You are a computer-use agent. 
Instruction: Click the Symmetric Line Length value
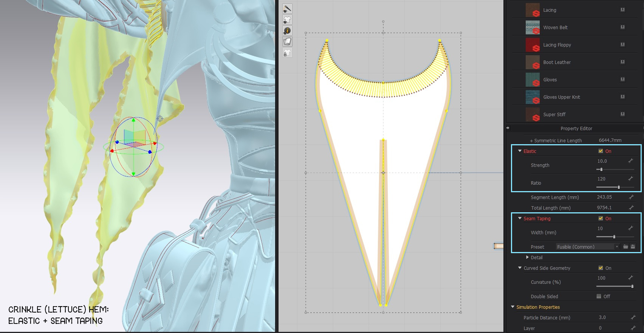click(610, 140)
